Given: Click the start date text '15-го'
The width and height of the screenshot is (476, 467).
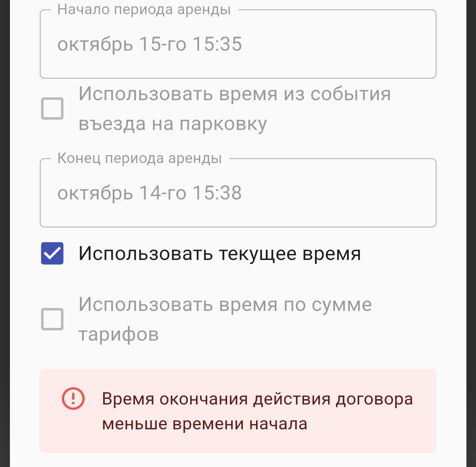Looking at the screenshot, I should [162, 44].
